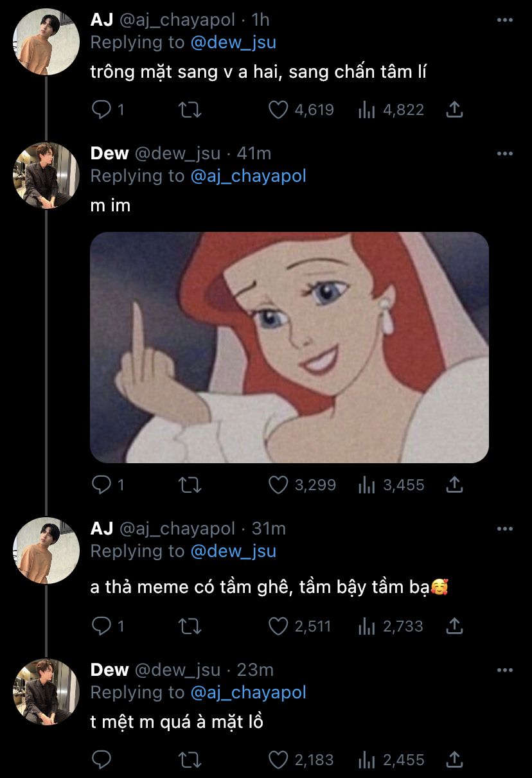Reply to Dew's last tweet

[x=102, y=761]
